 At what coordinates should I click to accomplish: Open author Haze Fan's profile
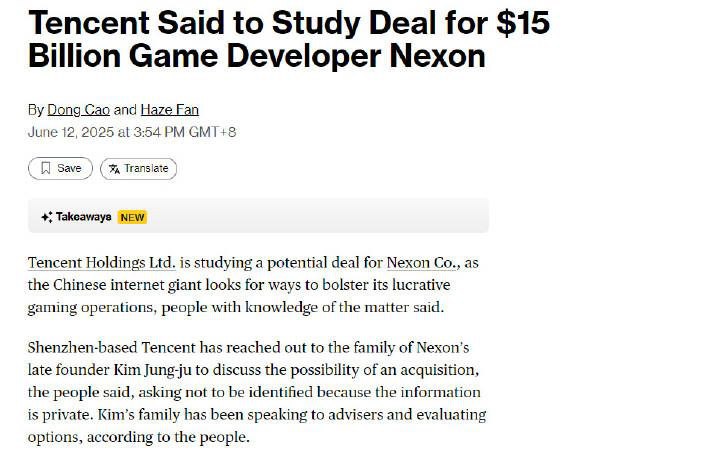[x=169, y=110]
